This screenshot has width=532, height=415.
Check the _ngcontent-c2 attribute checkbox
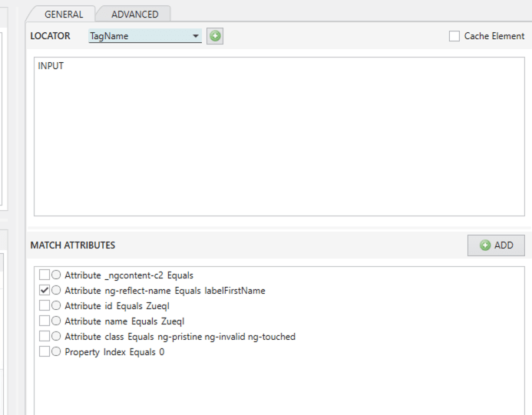point(45,275)
